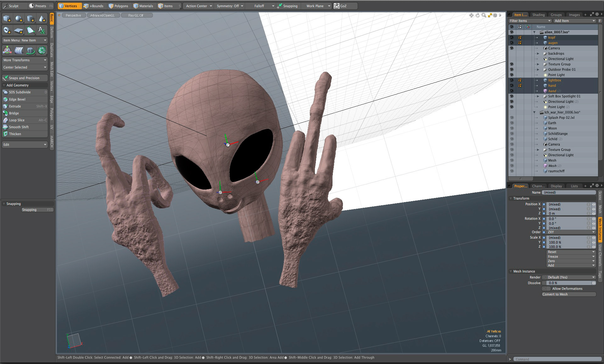Click the Bridge tool button

coord(14,113)
